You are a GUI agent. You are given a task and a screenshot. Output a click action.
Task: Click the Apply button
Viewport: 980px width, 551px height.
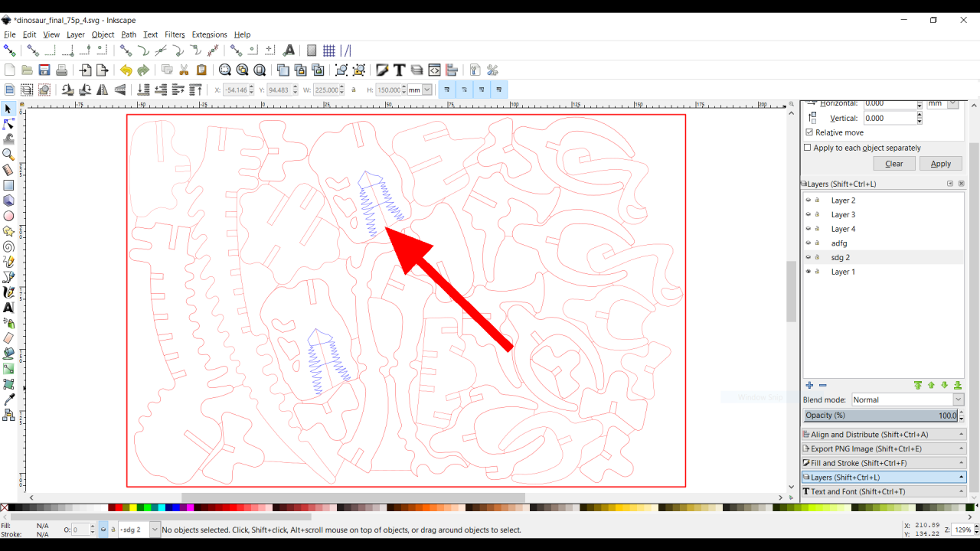[940, 164]
